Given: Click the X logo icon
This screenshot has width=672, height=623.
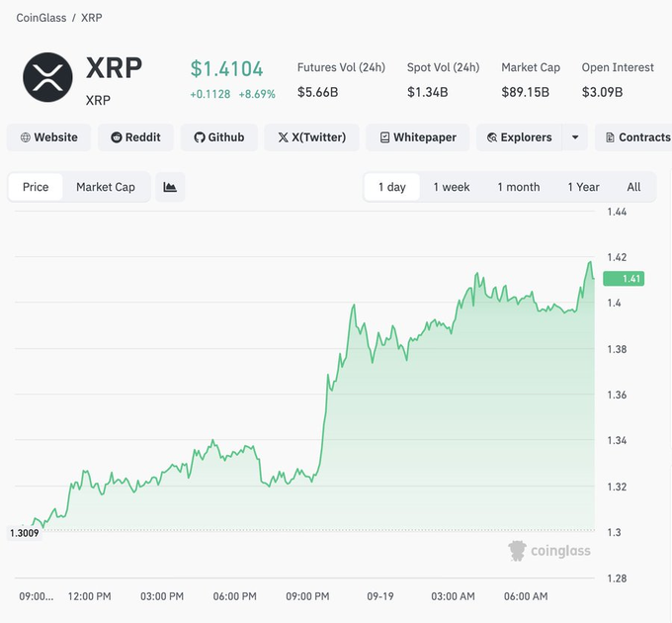Looking at the screenshot, I should click(x=283, y=137).
